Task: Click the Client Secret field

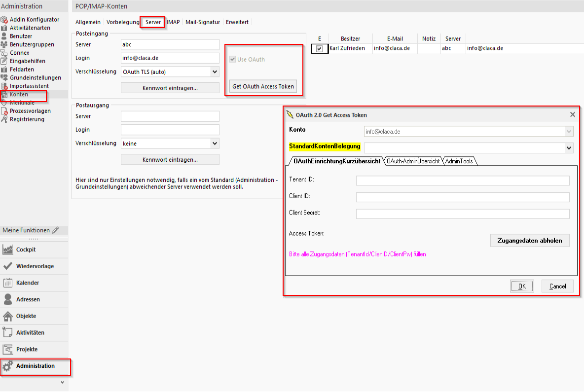Action: 463,214
